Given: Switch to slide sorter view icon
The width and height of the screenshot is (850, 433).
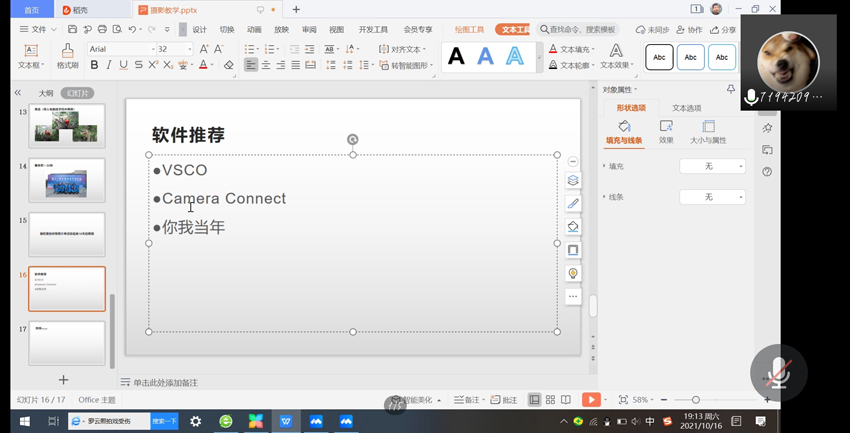Looking at the screenshot, I should [x=550, y=400].
